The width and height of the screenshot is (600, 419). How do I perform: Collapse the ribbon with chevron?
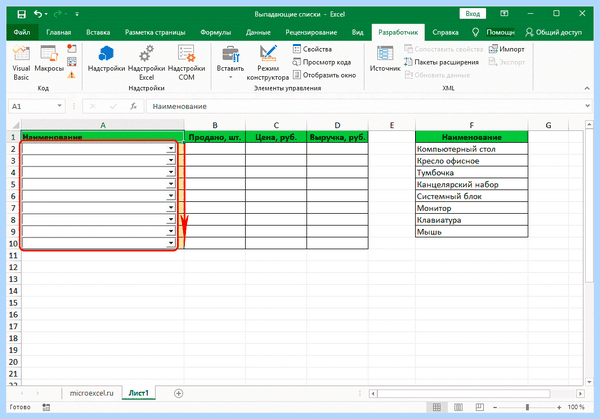(x=587, y=88)
